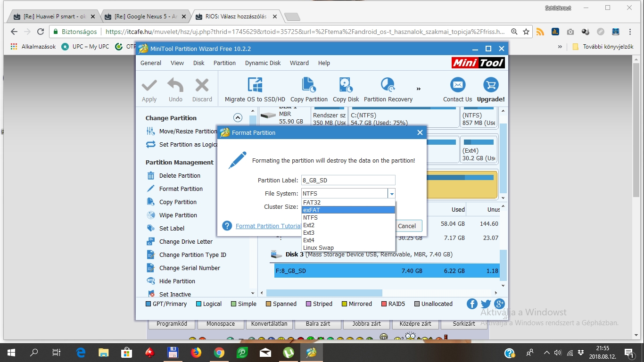644x362 pixels.
Task: Open MiniTool Facebook page icon
Action: point(472,304)
